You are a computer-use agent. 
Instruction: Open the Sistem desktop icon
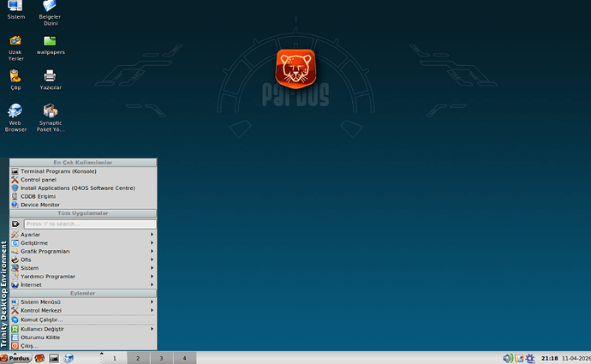pos(15,8)
